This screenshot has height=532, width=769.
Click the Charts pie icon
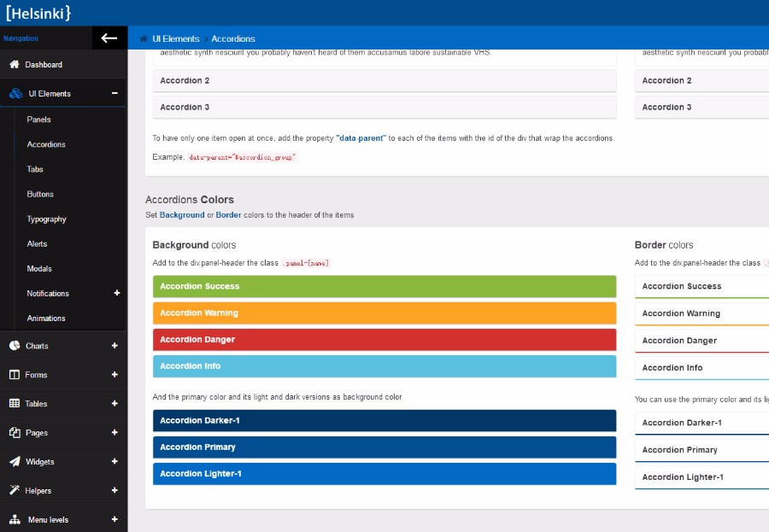(x=15, y=346)
